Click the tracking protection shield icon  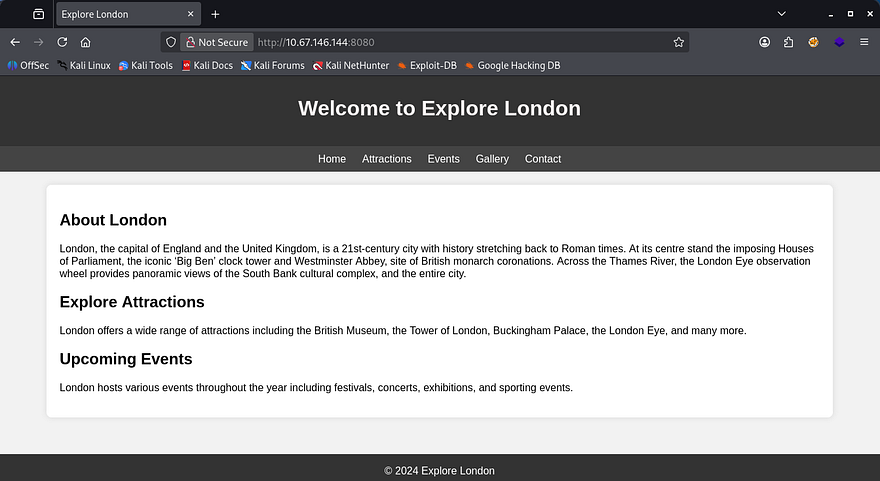pos(171,42)
